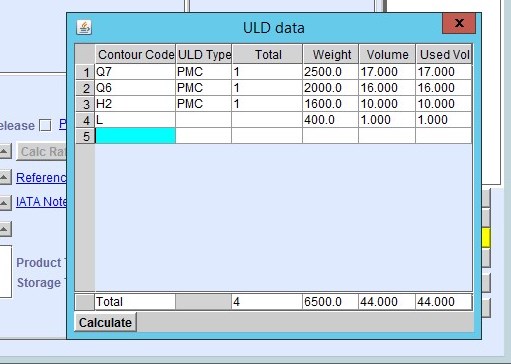
Task: Click the ULD Type column header
Action: coord(204,54)
